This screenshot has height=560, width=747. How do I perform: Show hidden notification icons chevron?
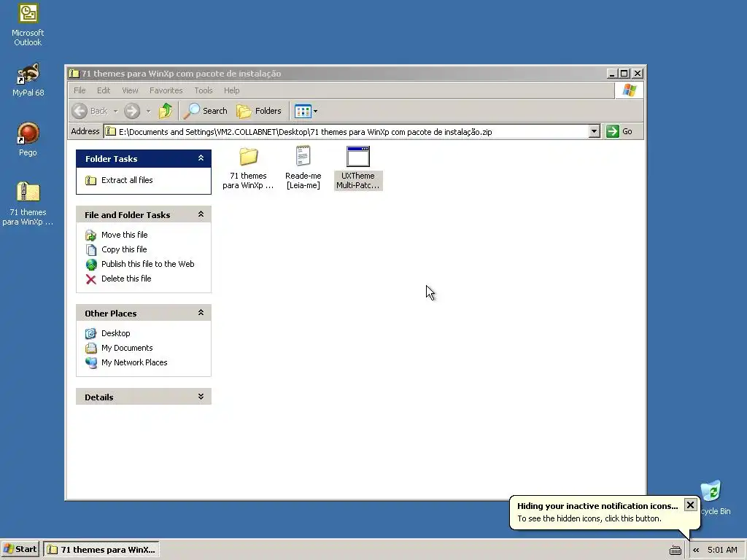[696, 550]
